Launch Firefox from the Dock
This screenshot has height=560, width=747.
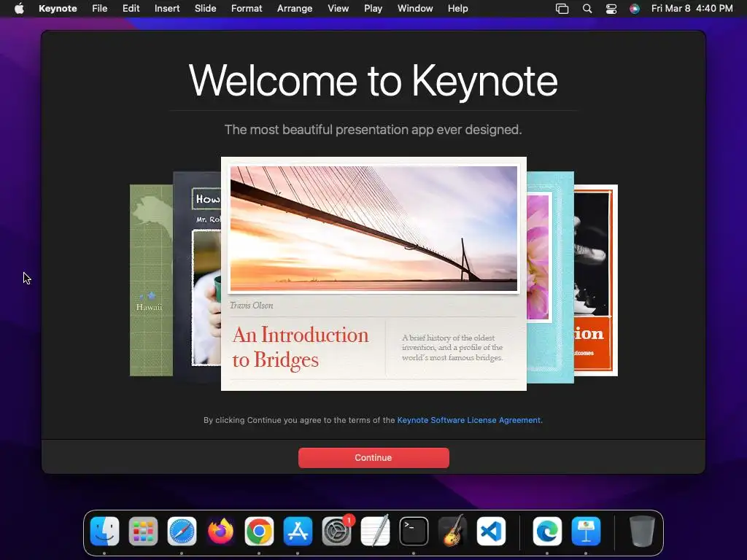point(220,531)
